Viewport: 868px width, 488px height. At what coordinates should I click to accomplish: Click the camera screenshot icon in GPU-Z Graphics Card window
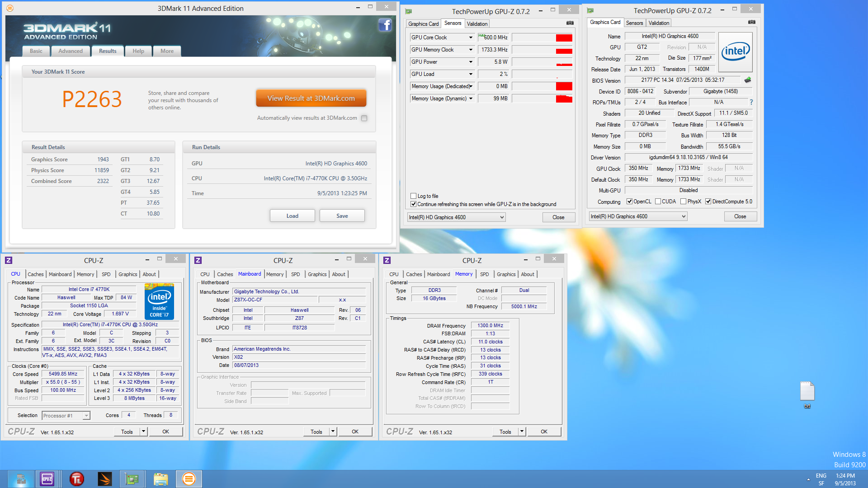click(x=751, y=22)
